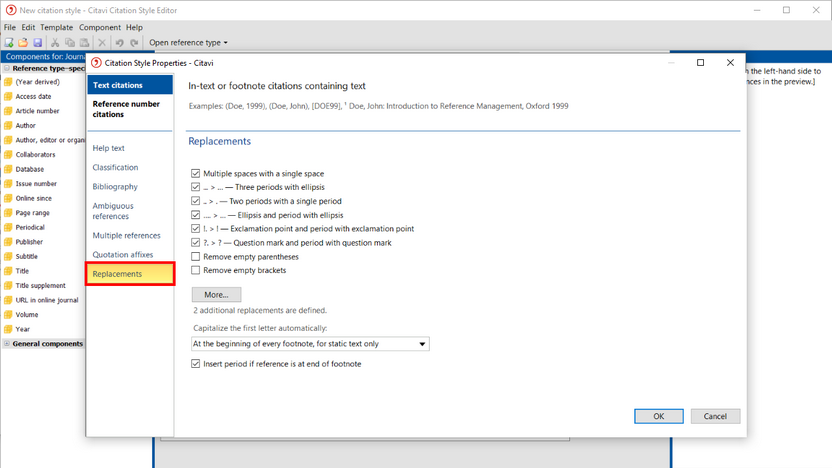Click the icon beside Periodical component
832x468 pixels.
(x=8, y=227)
